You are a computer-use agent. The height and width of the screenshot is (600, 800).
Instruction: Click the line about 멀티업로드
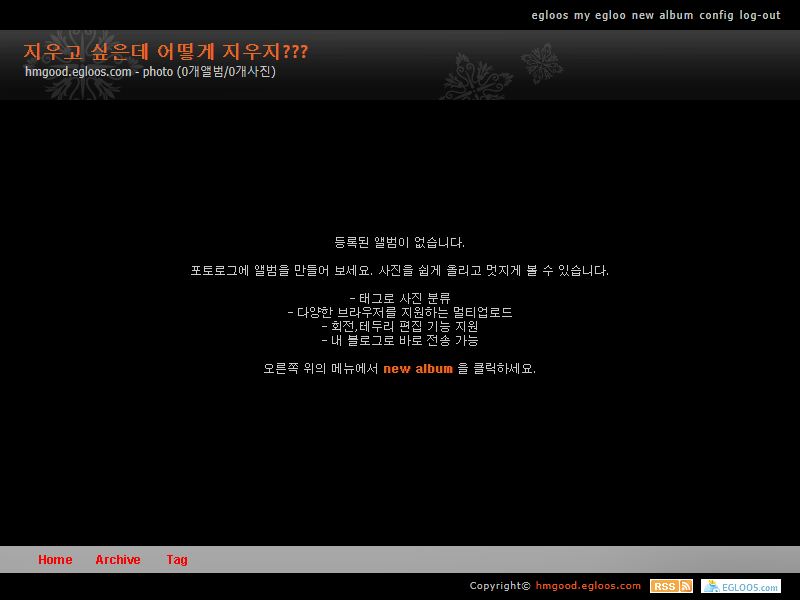(x=400, y=312)
